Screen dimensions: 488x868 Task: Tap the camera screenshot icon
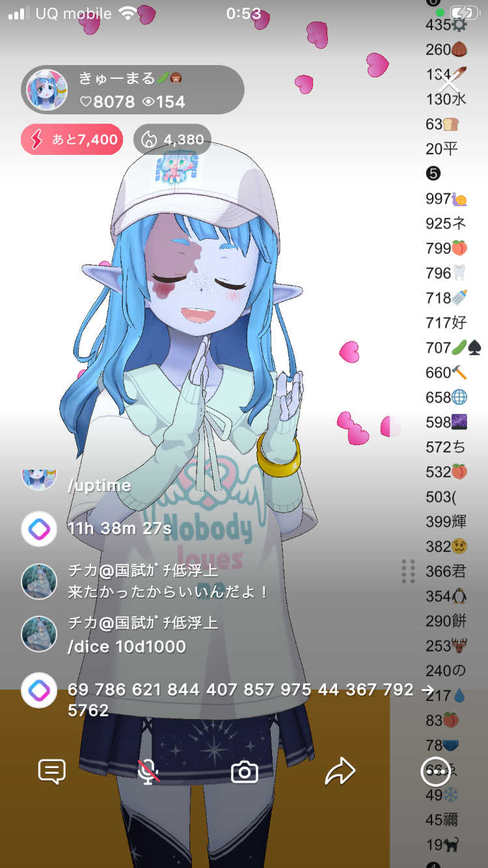coord(245,772)
